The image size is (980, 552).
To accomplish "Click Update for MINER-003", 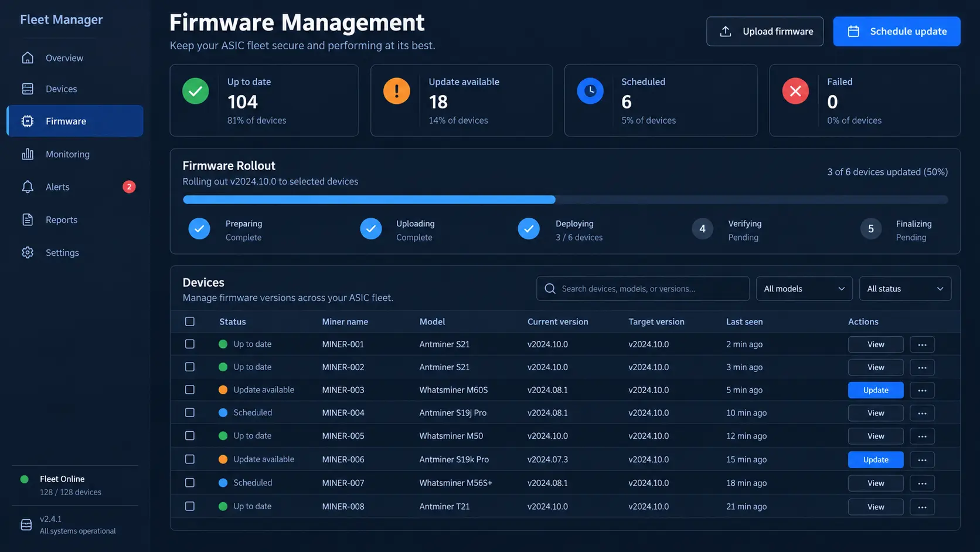I will (x=876, y=390).
